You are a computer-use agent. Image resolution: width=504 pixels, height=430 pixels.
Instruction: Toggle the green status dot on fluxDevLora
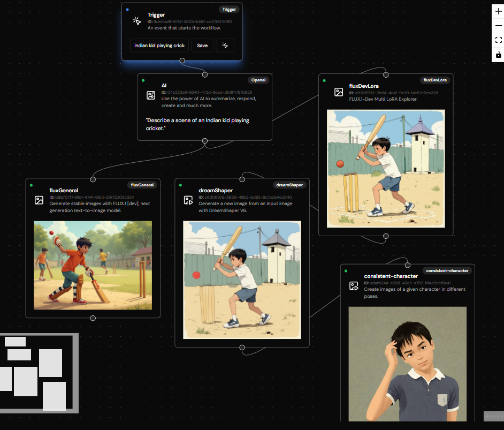(323, 80)
